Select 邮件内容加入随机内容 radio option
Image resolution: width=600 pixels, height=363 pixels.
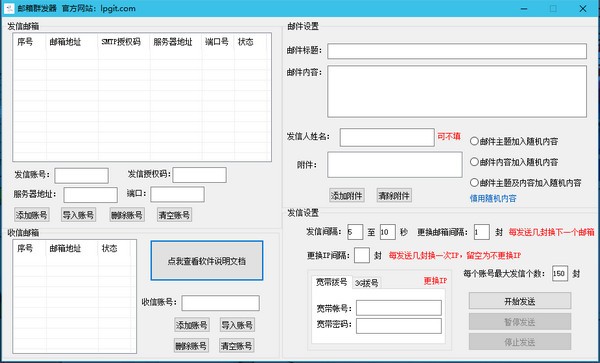click(514, 162)
